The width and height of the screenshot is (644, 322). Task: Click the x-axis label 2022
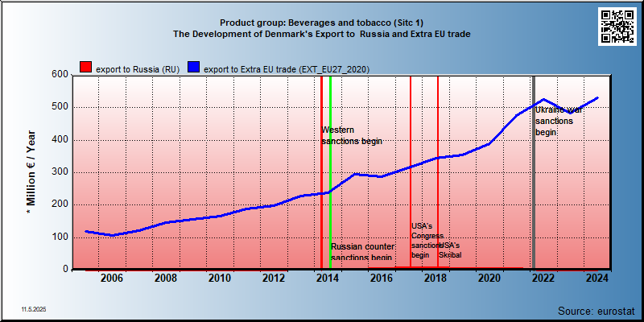pos(543,278)
